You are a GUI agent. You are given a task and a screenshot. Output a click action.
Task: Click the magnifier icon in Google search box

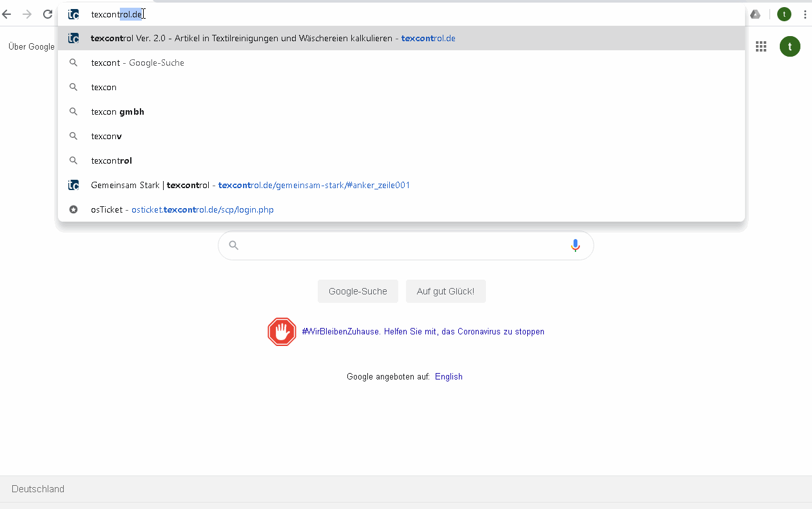click(x=234, y=245)
